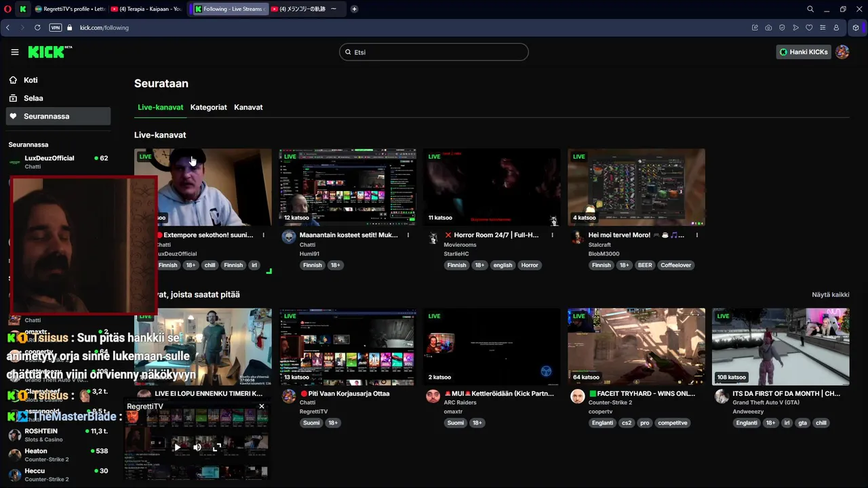Screen dimensions: 868x488
Task: Open a new browser tab
Action: tap(354, 9)
